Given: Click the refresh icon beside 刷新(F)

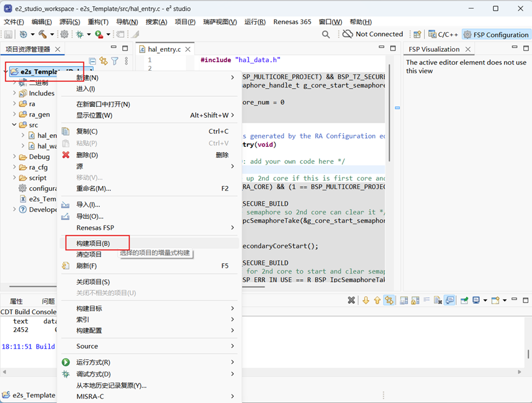Looking at the screenshot, I should [x=66, y=266].
